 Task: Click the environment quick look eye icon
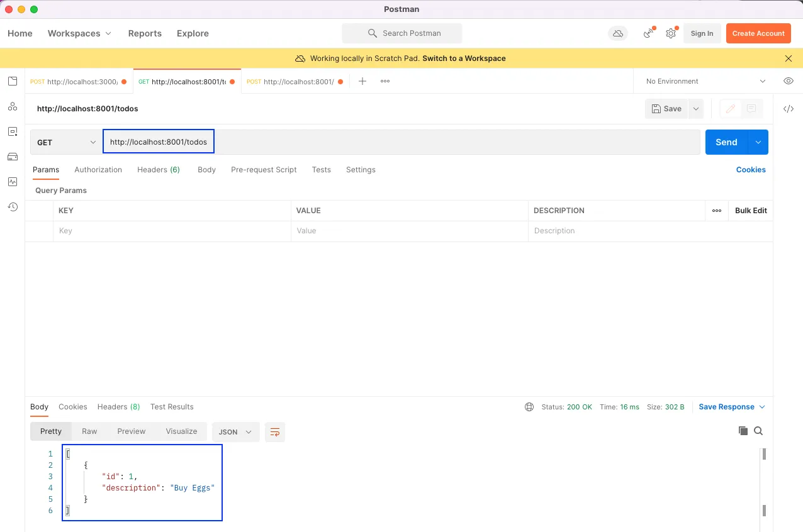pyautogui.click(x=788, y=81)
